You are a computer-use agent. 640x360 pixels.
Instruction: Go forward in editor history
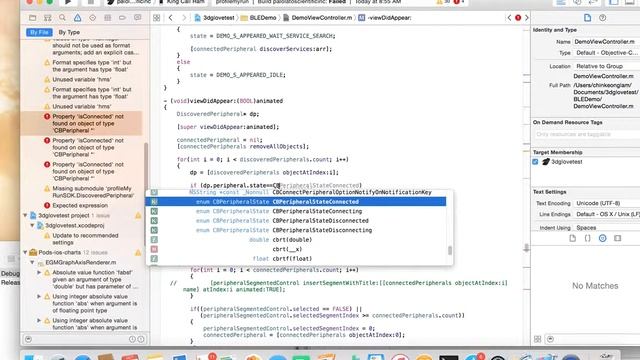184,18
